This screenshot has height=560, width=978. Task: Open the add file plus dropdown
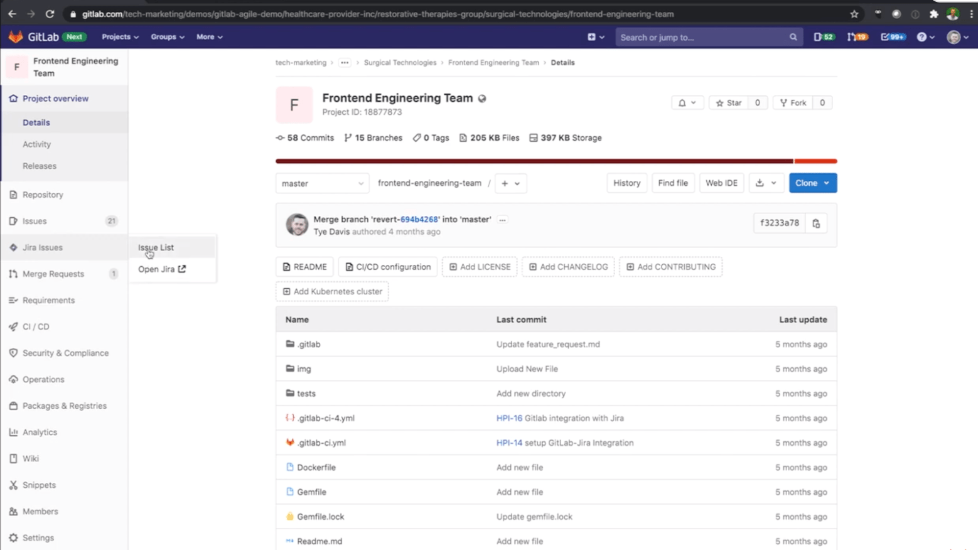pos(510,183)
